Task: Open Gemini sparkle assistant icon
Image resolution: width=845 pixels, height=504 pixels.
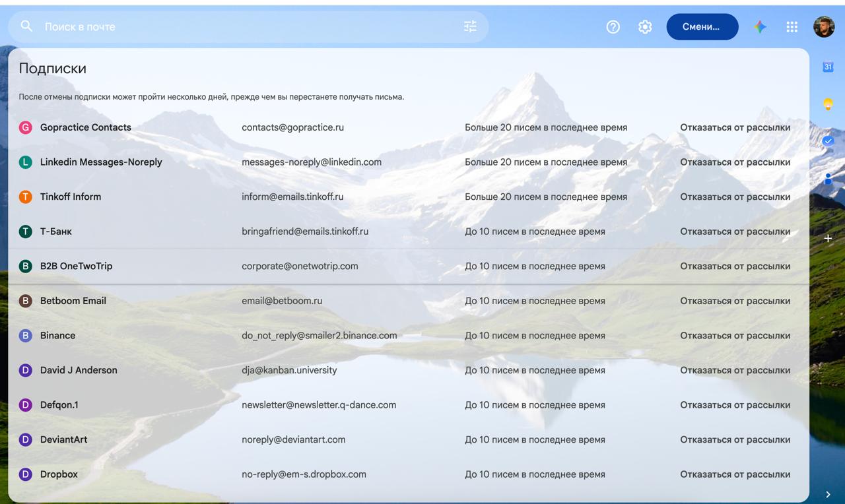Action: (x=760, y=26)
